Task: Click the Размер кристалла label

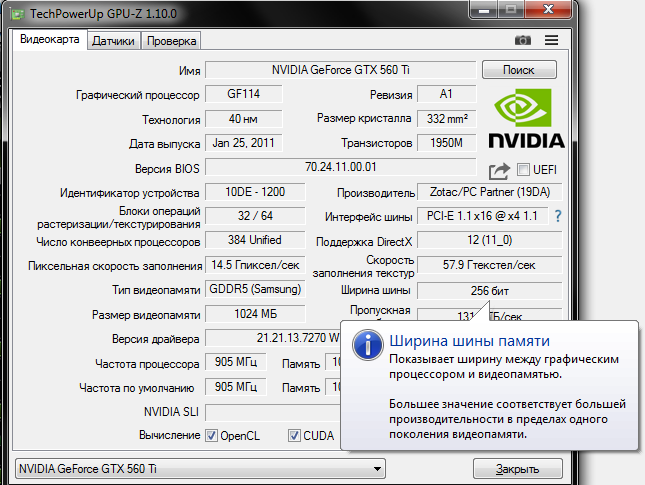Action: (364, 118)
